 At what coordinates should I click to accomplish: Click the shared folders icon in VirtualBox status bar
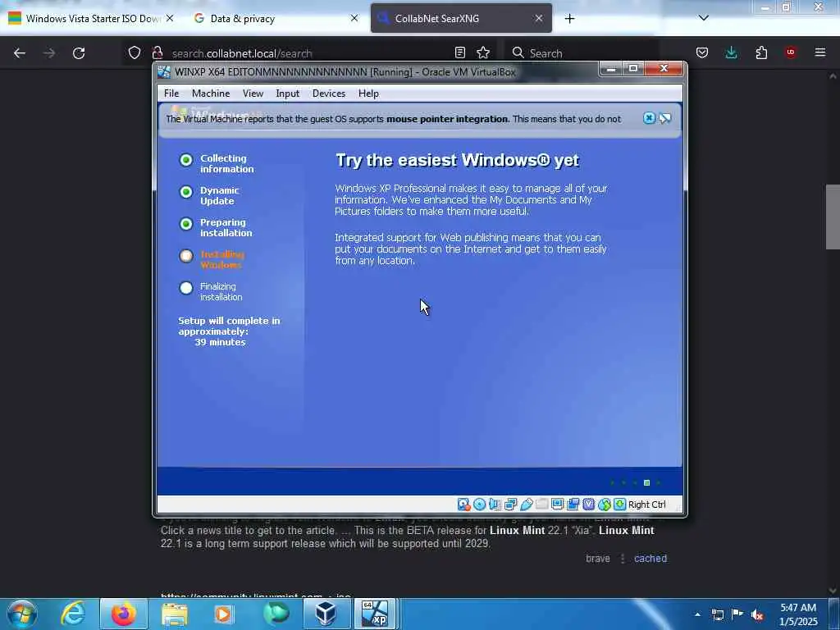pos(542,504)
